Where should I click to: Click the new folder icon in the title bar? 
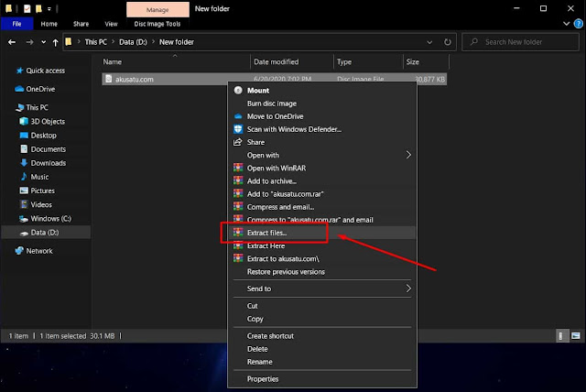click(38, 8)
